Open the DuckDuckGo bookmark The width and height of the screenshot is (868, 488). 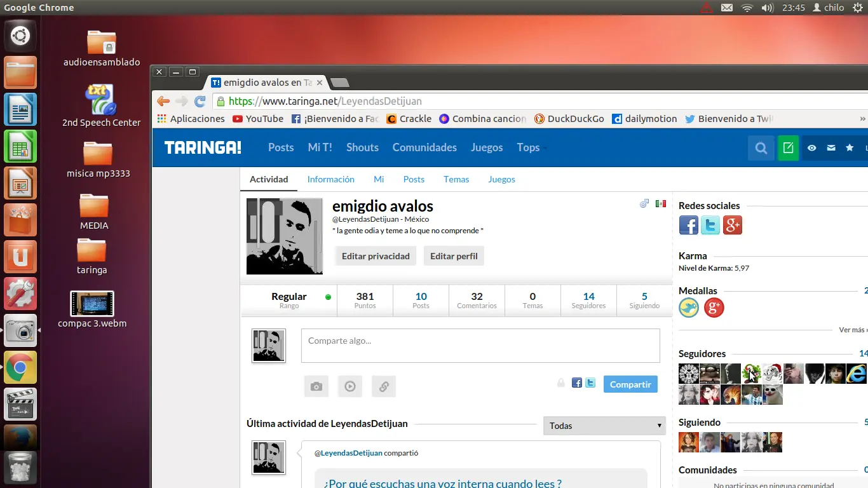click(x=569, y=119)
